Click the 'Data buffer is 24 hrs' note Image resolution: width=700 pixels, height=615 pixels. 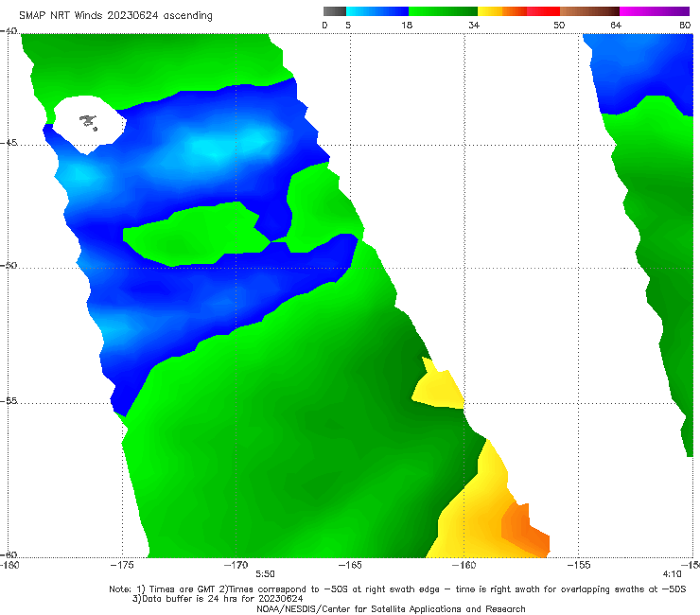coord(218,599)
